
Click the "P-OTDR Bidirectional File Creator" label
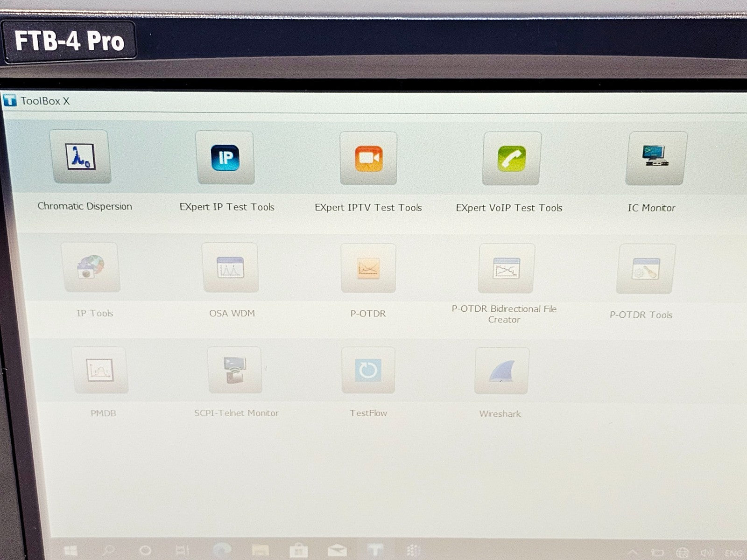(504, 314)
